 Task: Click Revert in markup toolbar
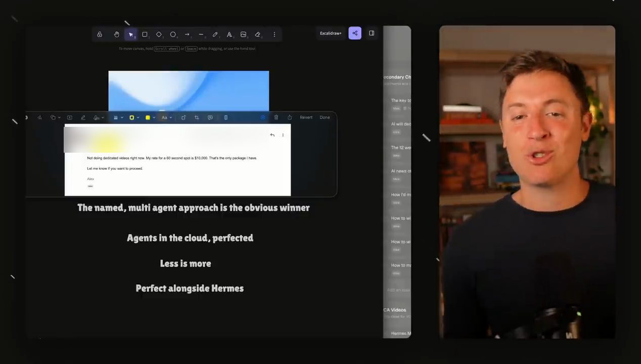[306, 117]
